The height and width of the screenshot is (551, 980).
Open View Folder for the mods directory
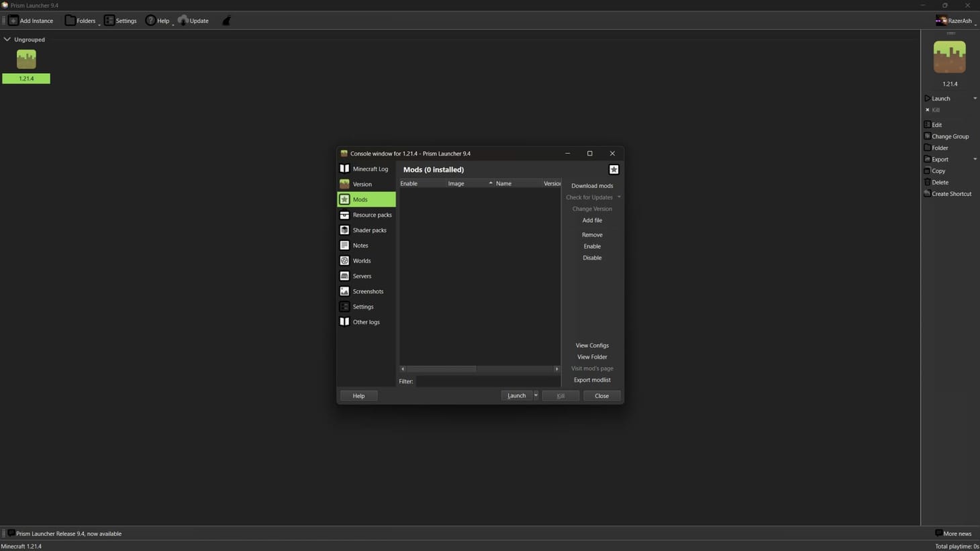[591, 356]
